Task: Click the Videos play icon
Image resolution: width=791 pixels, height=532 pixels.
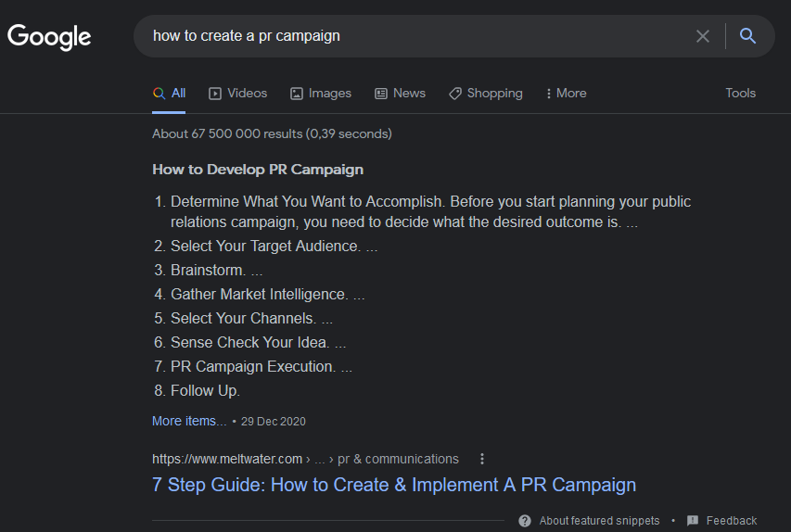Action: click(x=215, y=94)
